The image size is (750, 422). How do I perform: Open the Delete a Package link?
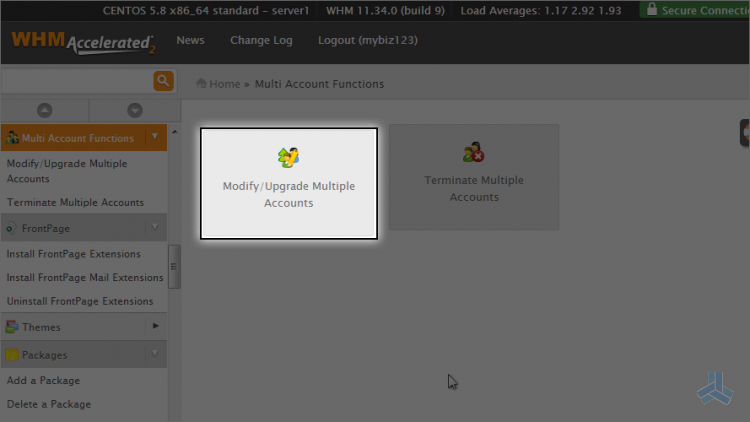tap(49, 404)
